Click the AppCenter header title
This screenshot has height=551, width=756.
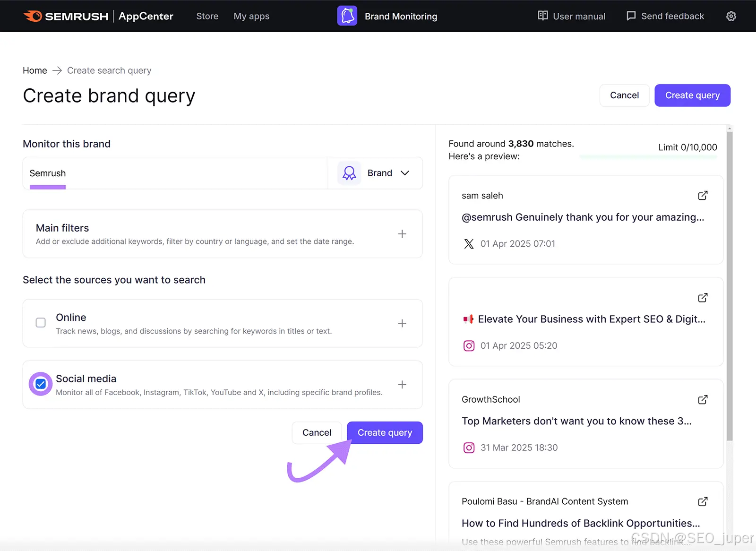146,16
